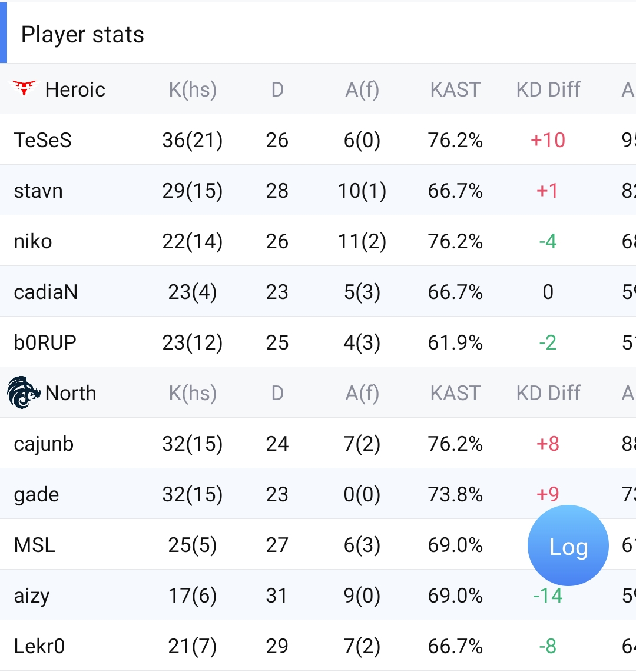The height and width of the screenshot is (672, 636).
Task: Select gade in North roster
Action: (x=37, y=494)
